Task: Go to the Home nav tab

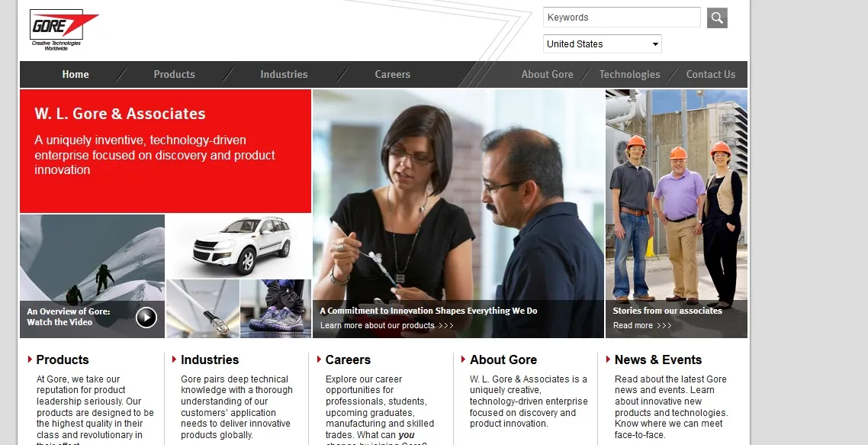Action: coord(76,74)
